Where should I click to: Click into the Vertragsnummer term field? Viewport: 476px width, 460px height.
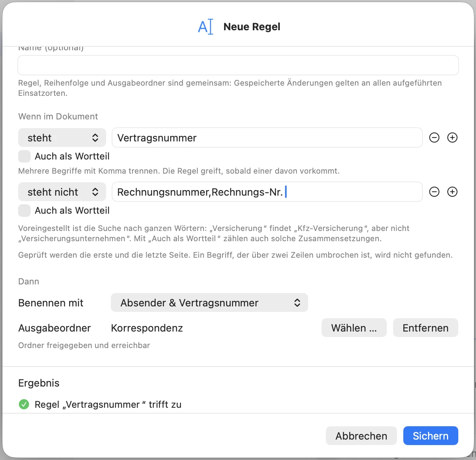[267, 138]
